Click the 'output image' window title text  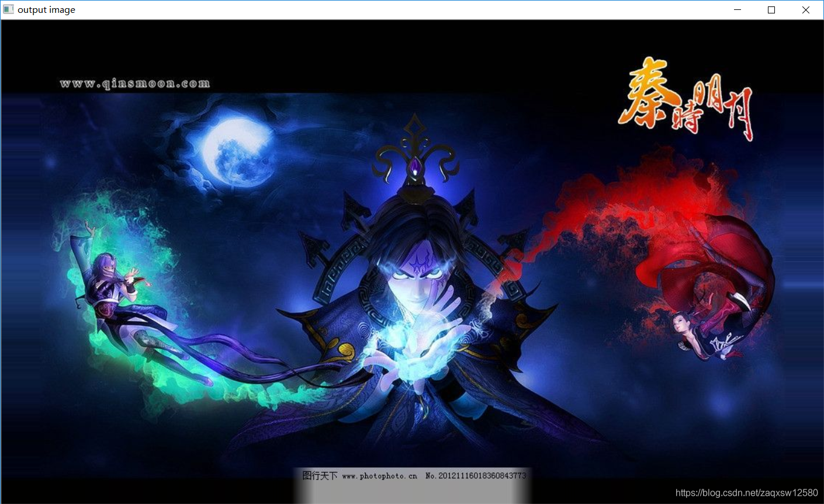point(46,10)
